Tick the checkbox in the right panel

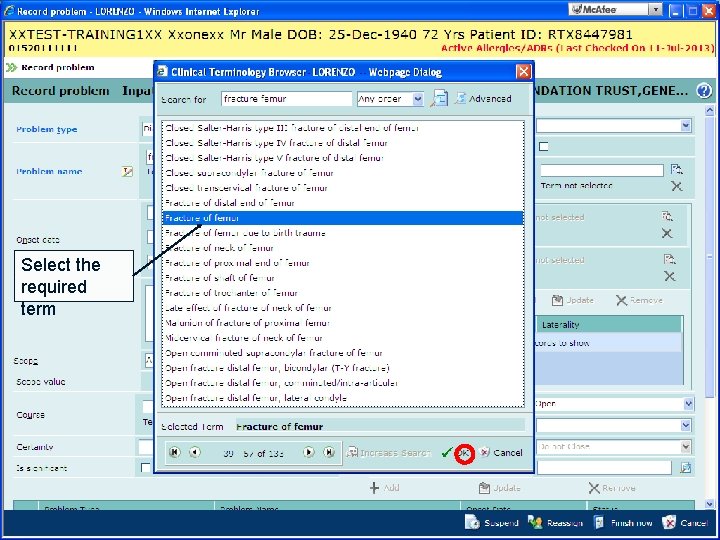coord(544,146)
